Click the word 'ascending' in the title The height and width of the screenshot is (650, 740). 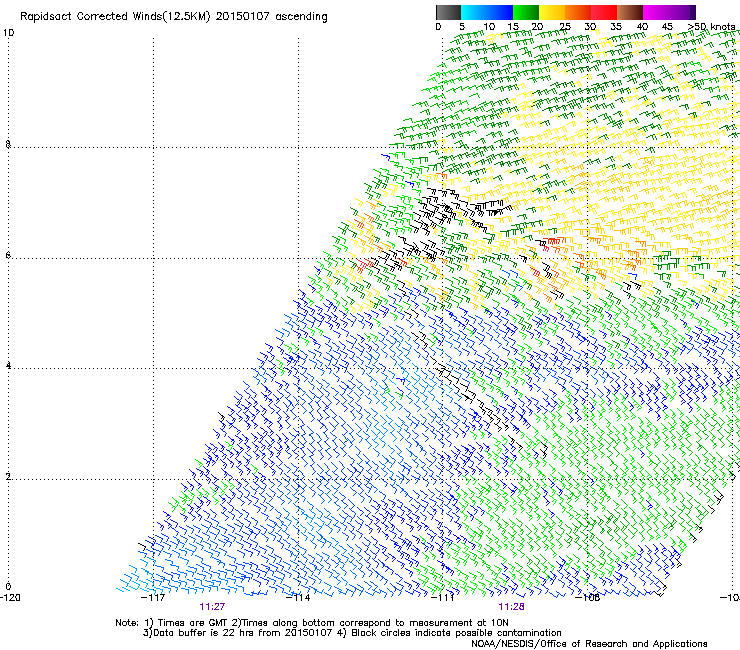(301, 17)
